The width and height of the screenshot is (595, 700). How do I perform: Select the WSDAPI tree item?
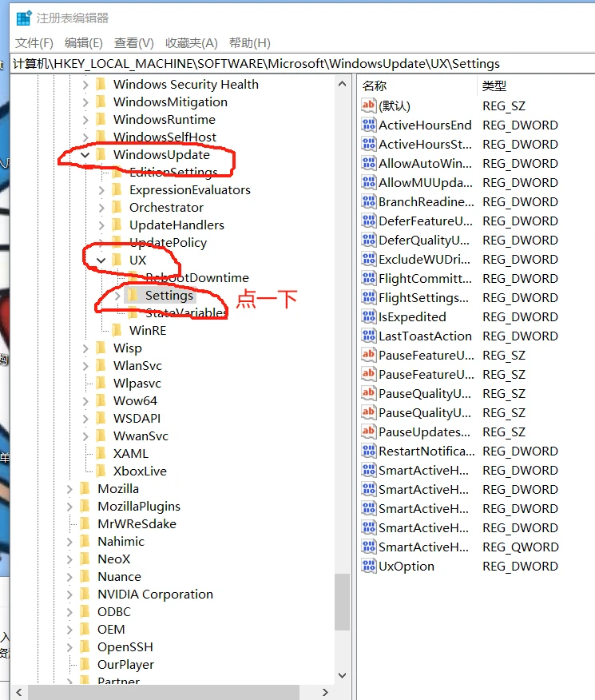(x=137, y=418)
